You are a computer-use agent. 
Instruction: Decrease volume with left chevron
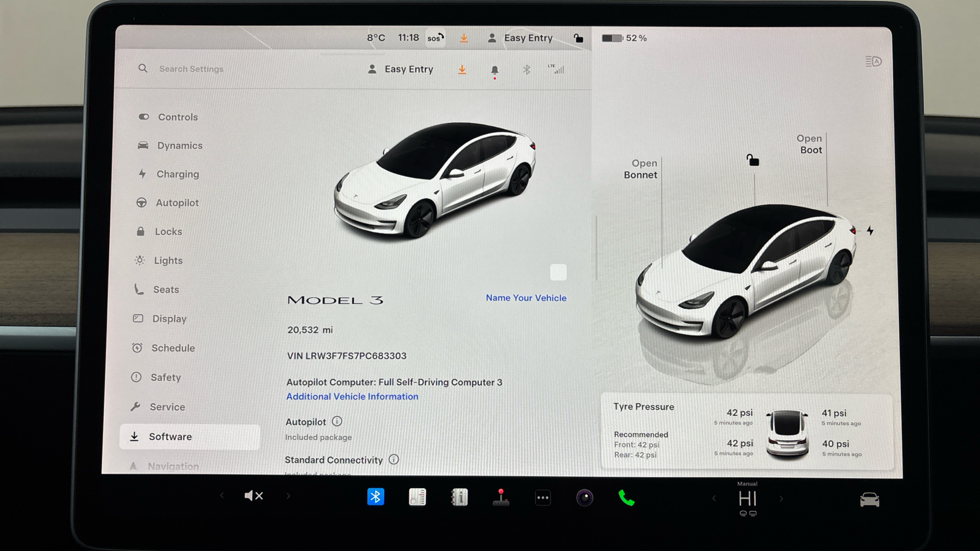click(222, 495)
